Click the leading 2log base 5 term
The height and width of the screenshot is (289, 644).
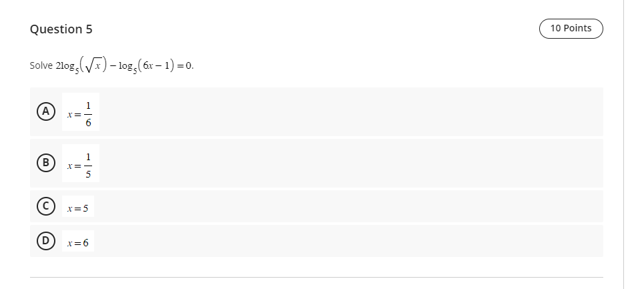67,67
